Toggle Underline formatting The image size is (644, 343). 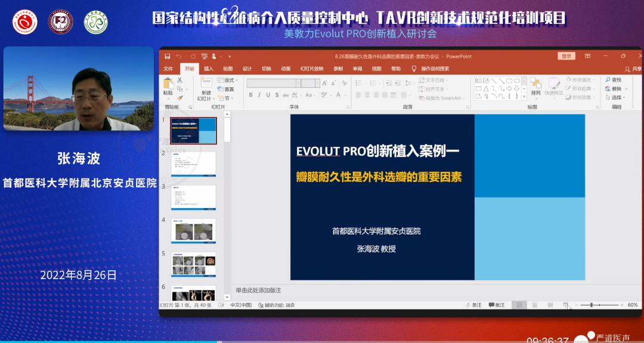click(268, 95)
